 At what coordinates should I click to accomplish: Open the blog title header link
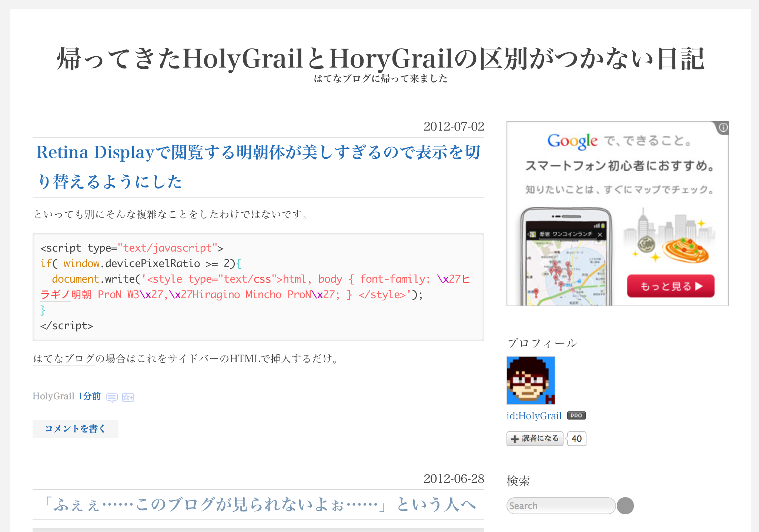(x=380, y=59)
